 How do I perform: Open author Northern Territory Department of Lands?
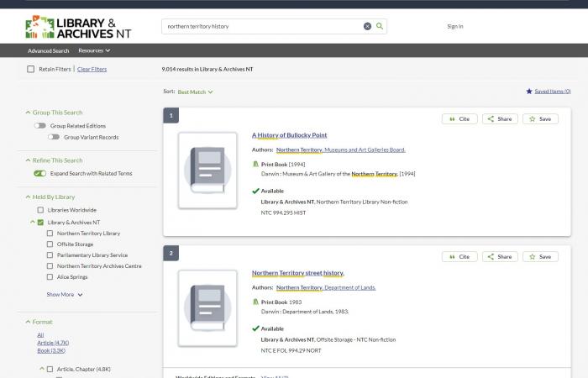pyautogui.click(x=326, y=287)
